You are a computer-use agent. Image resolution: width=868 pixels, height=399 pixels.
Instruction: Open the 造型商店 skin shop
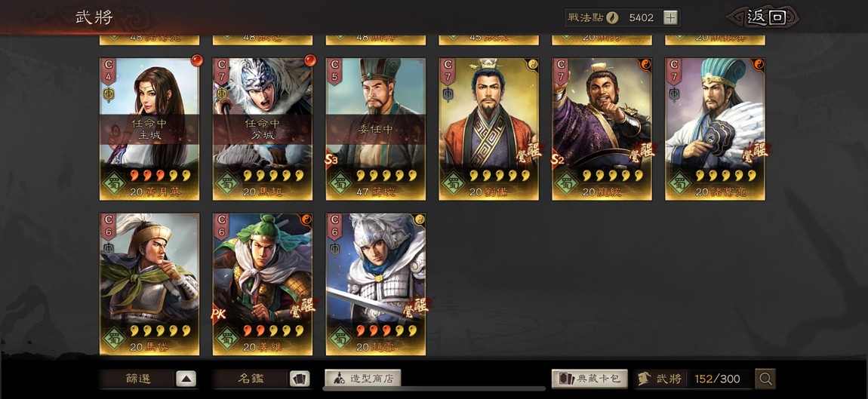click(362, 379)
